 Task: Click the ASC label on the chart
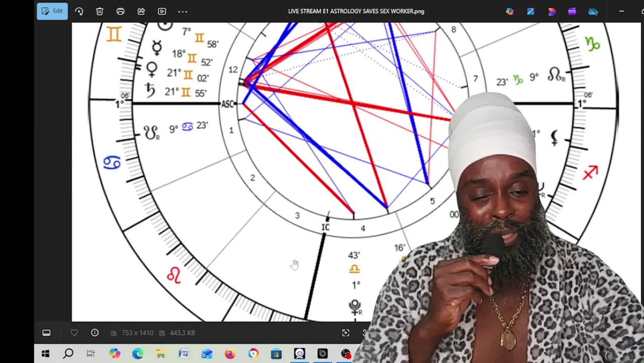[228, 104]
